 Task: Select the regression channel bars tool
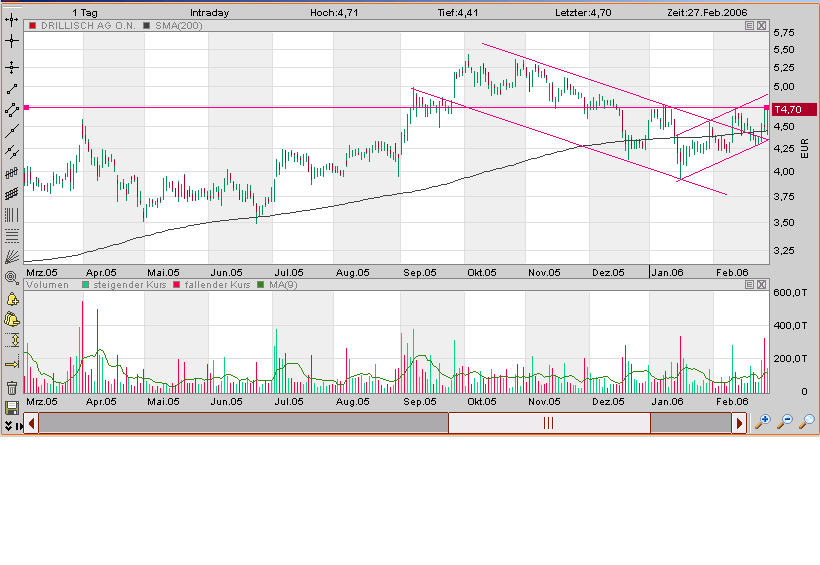coord(12,173)
